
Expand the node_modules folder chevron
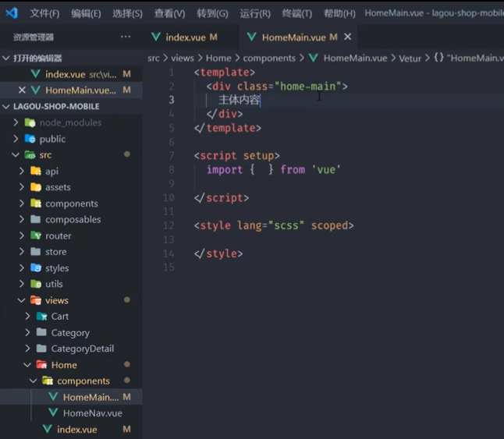[16, 122]
